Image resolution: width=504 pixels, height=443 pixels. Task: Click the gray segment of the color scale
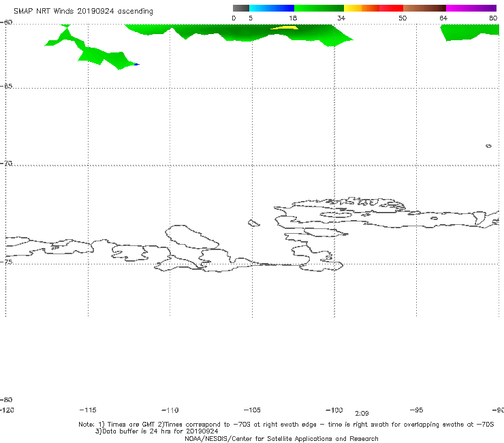[241, 8]
